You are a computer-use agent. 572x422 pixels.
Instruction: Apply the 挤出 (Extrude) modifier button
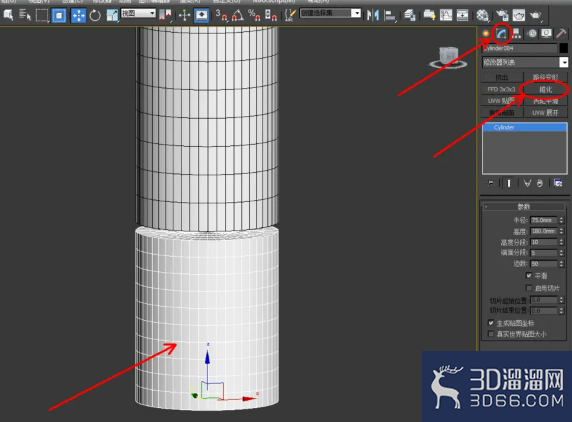click(502, 77)
